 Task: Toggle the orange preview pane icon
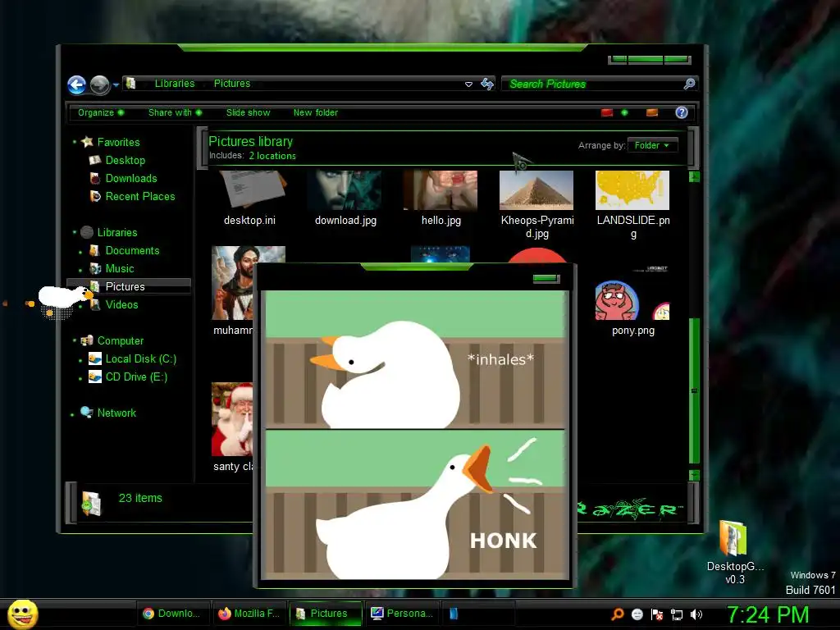652,112
